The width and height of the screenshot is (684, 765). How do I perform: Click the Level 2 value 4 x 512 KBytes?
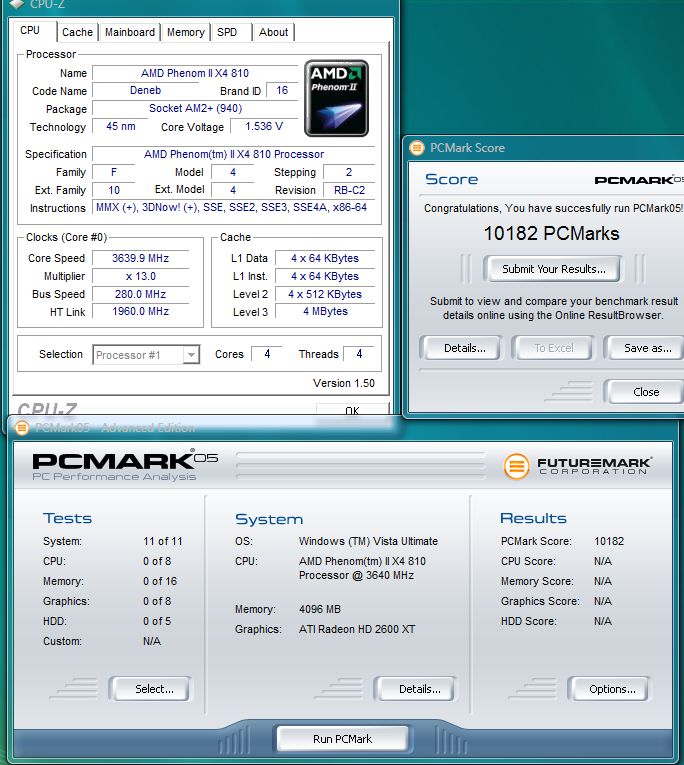point(325,294)
